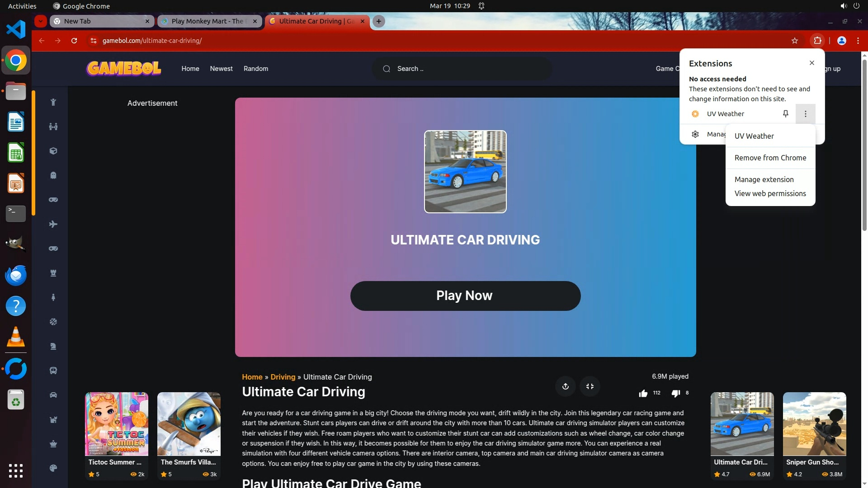Expand the tab search dropdown arrow
Viewport: 868px width, 488px height.
tap(41, 21)
